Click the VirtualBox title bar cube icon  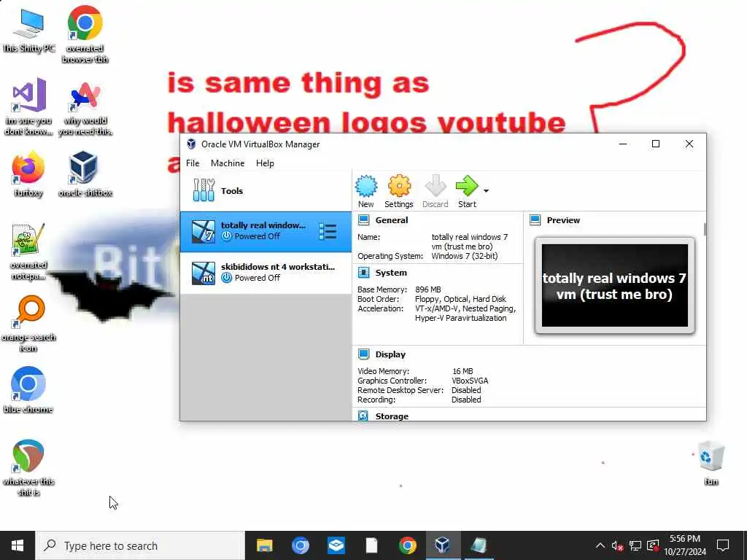(191, 144)
